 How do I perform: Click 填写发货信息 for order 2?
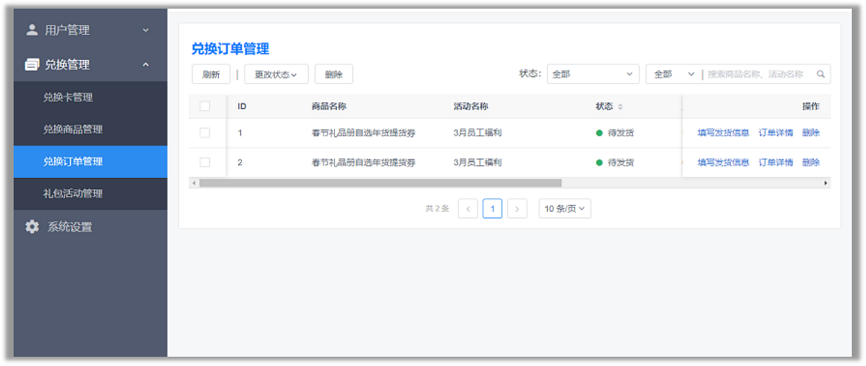723,162
